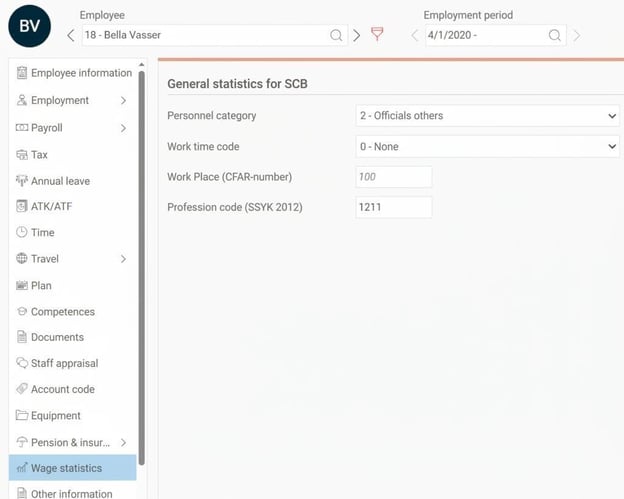Open the Personnel category dropdown

pyautogui.click(x=488, y=116)
